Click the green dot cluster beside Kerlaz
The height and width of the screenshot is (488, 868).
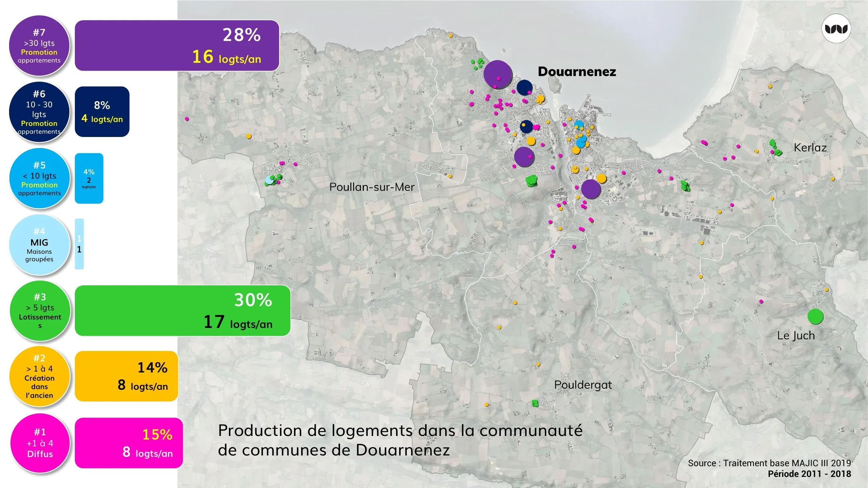coord(775,148)
